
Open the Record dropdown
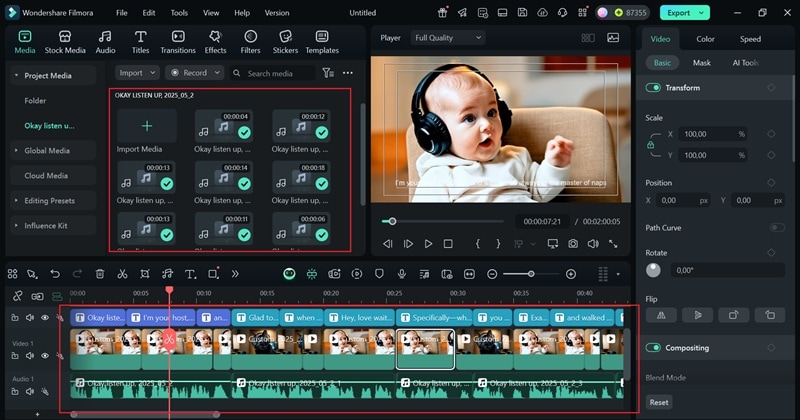194,73
